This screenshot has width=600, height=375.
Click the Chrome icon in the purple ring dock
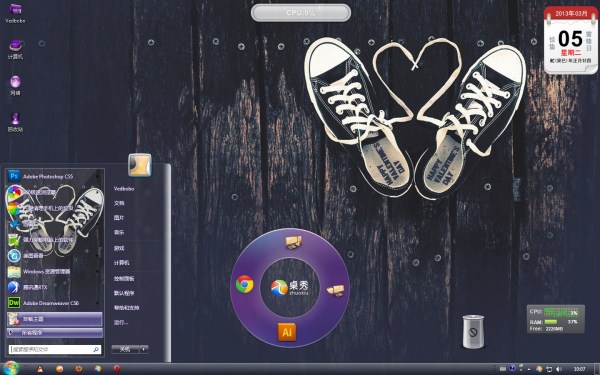(245, 284)
